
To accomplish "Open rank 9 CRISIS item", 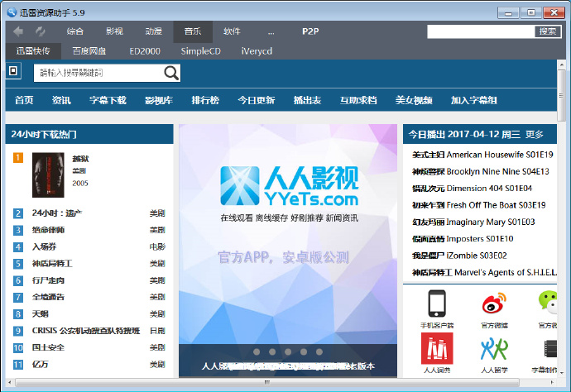I will click(86, 331).
